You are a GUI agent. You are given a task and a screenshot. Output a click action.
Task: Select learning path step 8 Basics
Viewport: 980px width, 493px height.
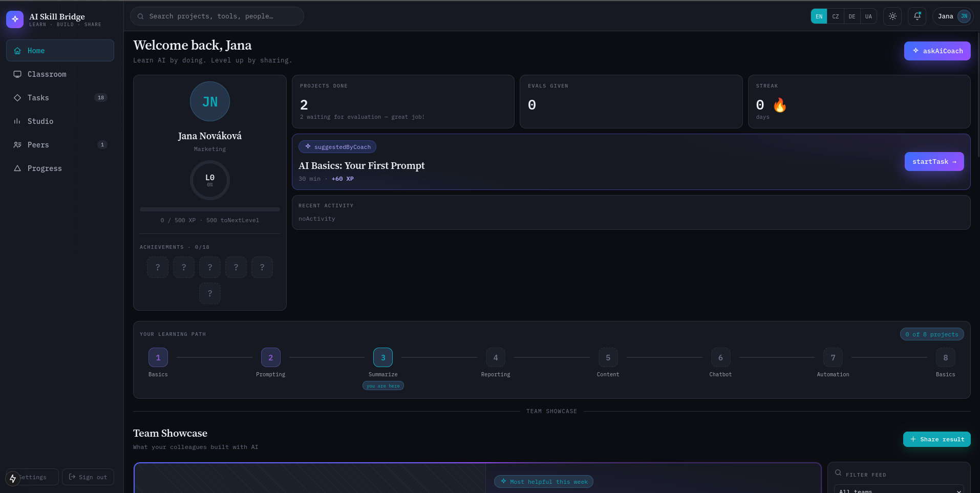(946, 357)
